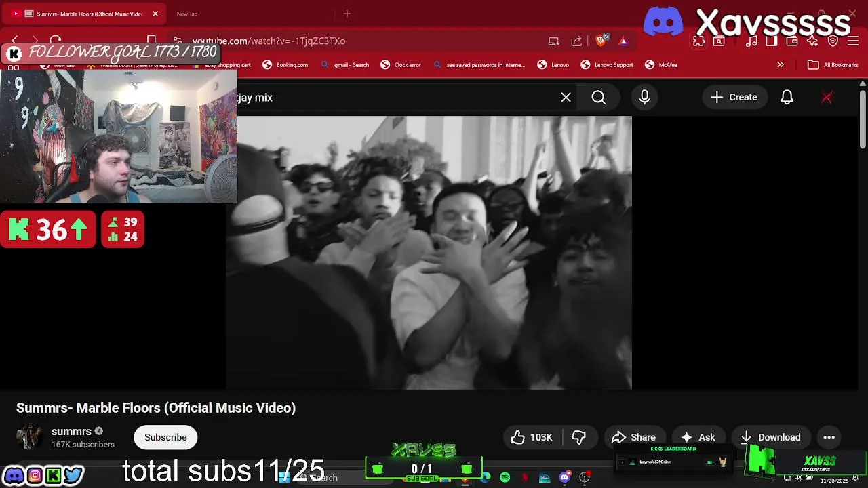Open the Lenovo bookmark
Viewport: 868px width, 488px height.
click(553, 65)
